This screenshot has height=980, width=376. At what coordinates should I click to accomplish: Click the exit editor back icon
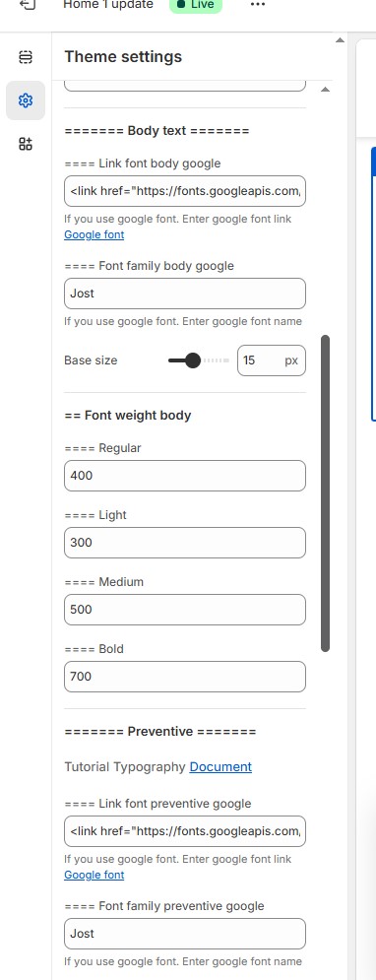(27, 5)
